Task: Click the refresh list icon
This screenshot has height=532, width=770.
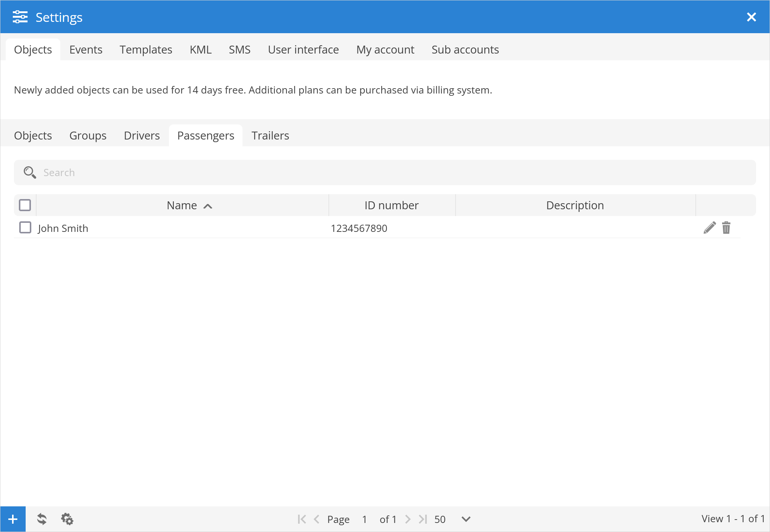Action: tap(42, 519)
